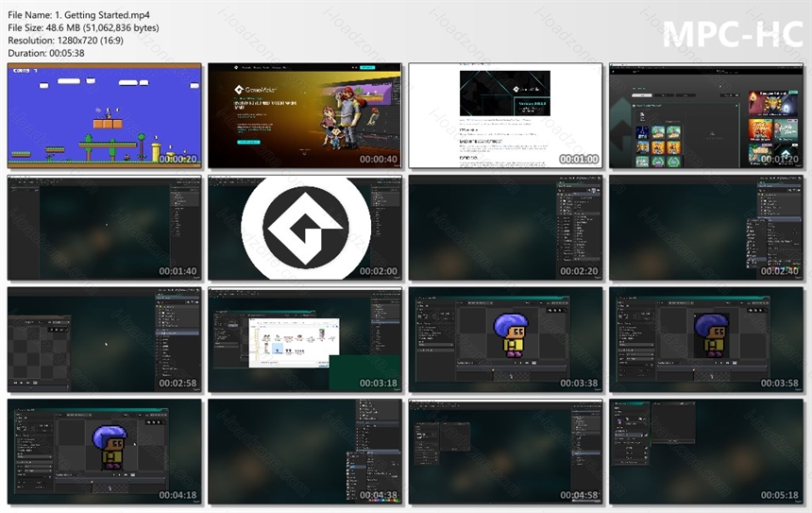Open the white page thumbnail at 00:01:00
Viewport: 812px width, 513px height.
tap(505, 116)
